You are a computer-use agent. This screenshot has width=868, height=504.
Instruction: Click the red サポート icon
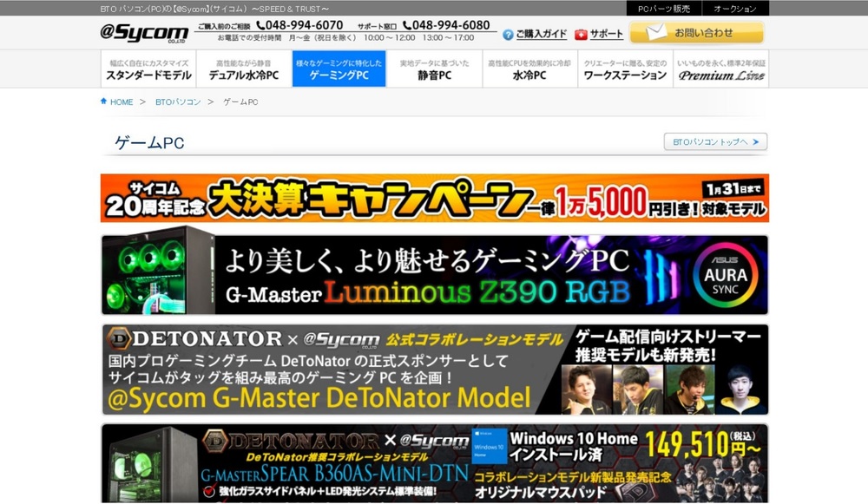coord(581,35)
